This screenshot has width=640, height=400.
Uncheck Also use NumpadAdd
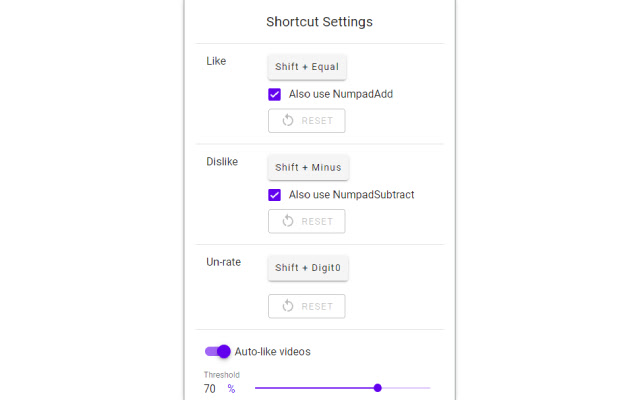[x=274, y=94]
